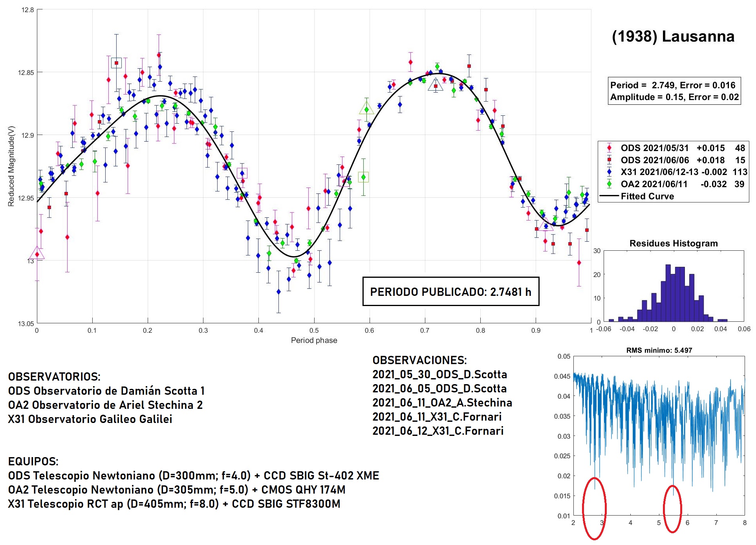The width and height of the screenshot is (756, 545).
Task: Click the magenta triangle-marked point at phase 0
Action: coord(37,253)
